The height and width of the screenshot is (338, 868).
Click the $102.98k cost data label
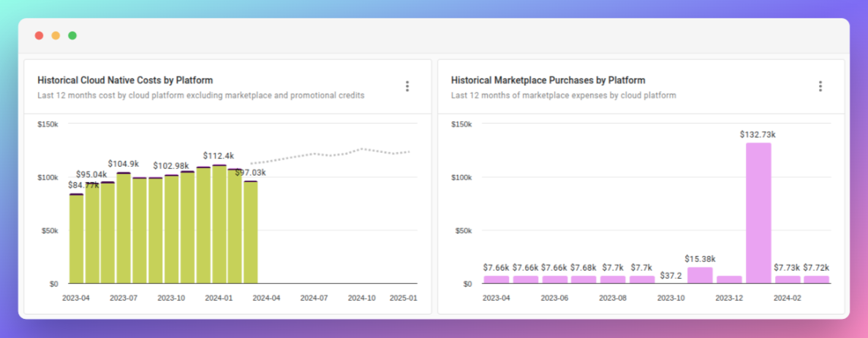(x=172, y=165)
